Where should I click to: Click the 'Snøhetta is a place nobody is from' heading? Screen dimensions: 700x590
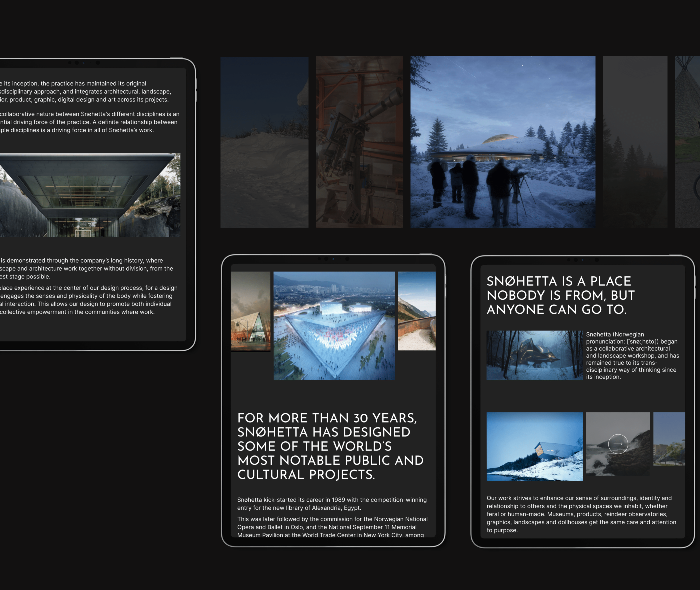[x=560, y=295]
